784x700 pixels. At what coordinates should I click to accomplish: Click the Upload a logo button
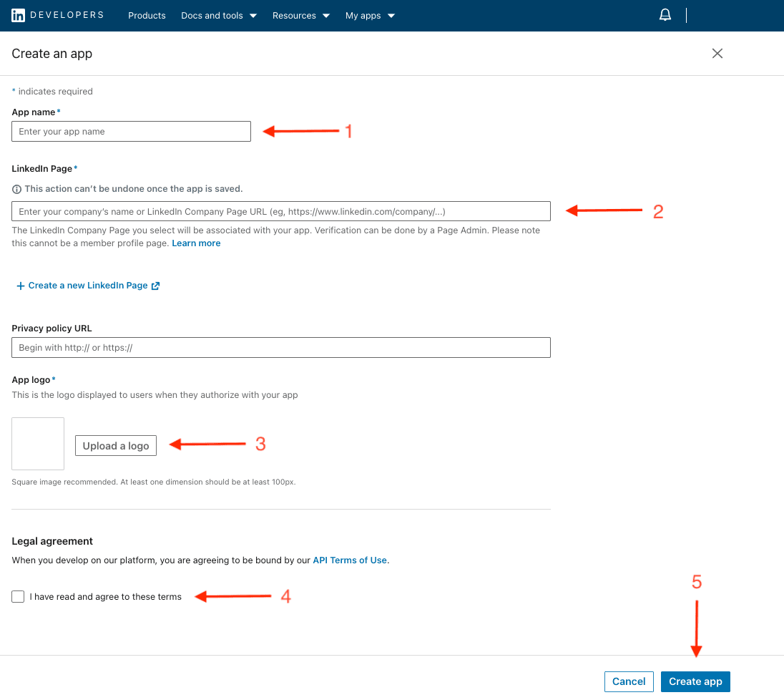[x=115, y=444]
